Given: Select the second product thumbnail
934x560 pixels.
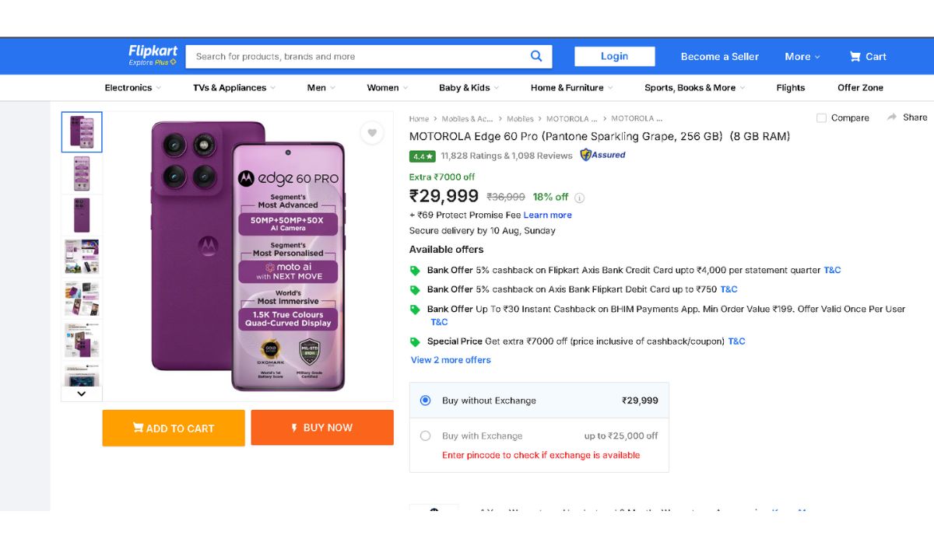Looking at the screenshot, I should pos(82,173).
